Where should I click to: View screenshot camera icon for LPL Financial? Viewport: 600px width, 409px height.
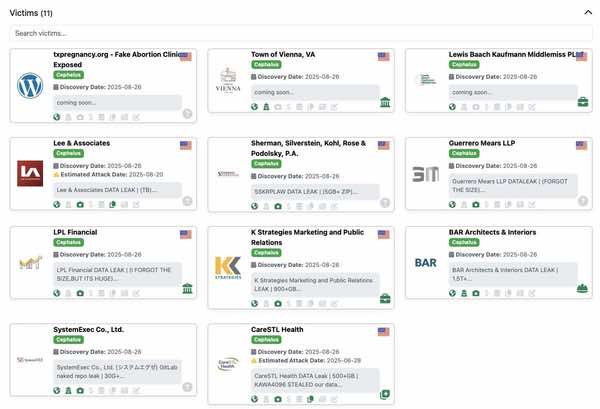tap(80, 293)
